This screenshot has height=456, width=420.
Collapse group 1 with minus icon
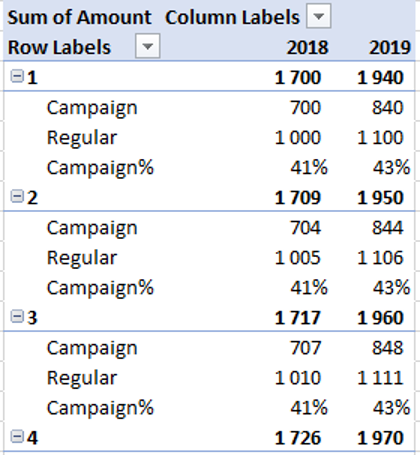click(17, 76)
